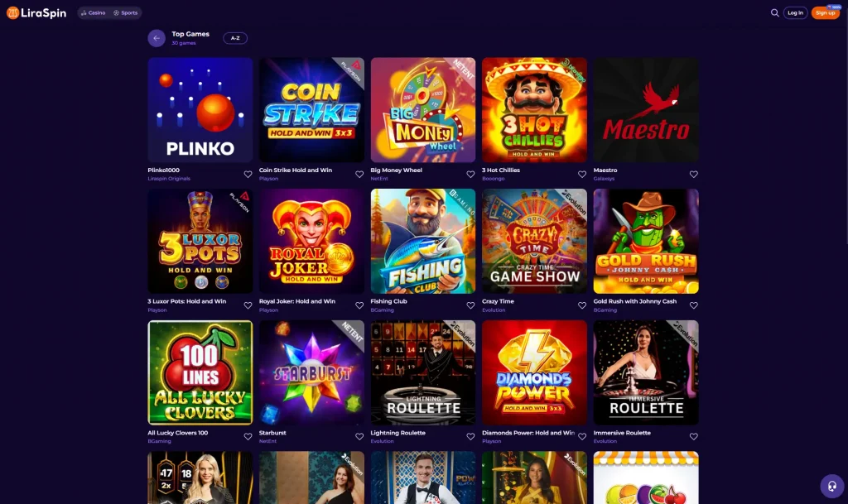
Task: Click the orange Sign up button
Action: click(825, 13)
